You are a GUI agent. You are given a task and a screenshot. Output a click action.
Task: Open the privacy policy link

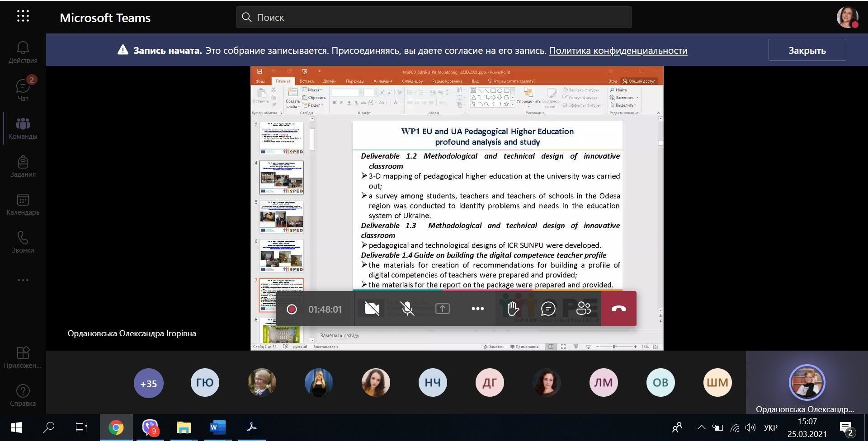[618, 51]
